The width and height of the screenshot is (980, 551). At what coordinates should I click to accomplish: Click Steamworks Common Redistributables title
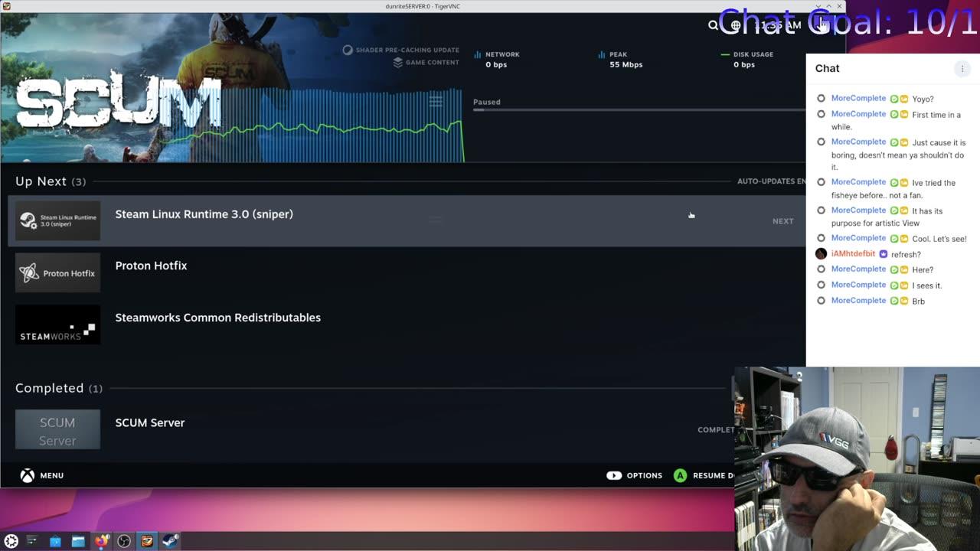pos(217,318)
